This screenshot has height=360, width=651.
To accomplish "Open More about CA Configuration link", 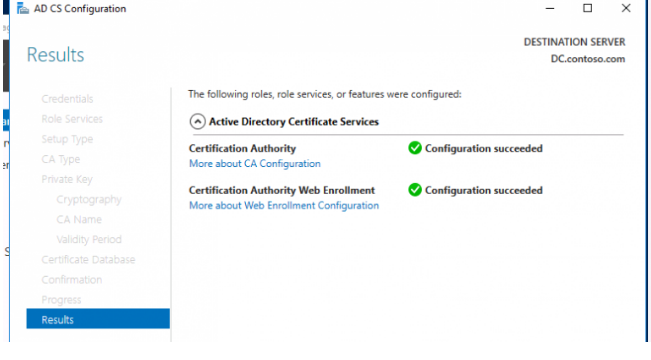I will click(255, 164).
